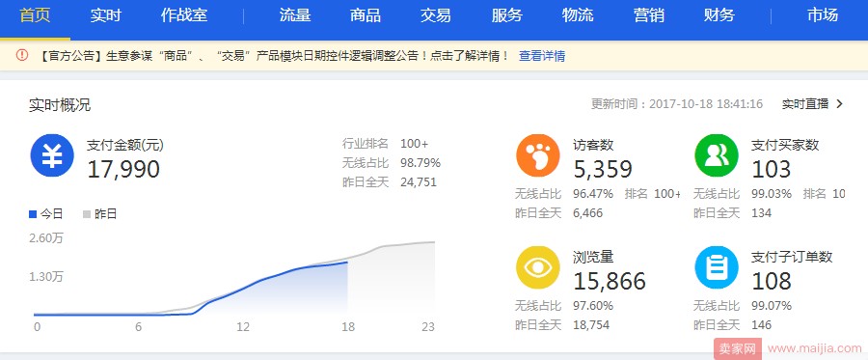Screen dimensions: 868x360
Task: Click the visitor count 5,359
Action: 603,170
